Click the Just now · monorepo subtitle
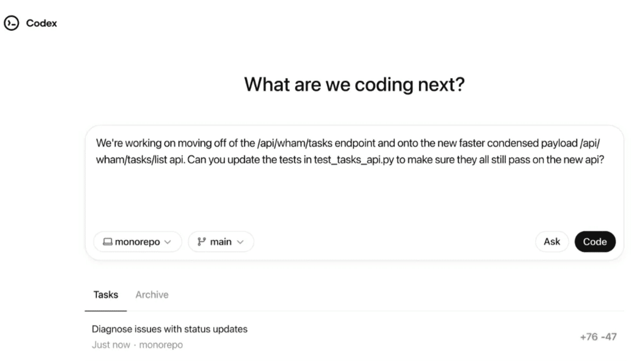The image size is (644, 361). [x=137, y=345]
